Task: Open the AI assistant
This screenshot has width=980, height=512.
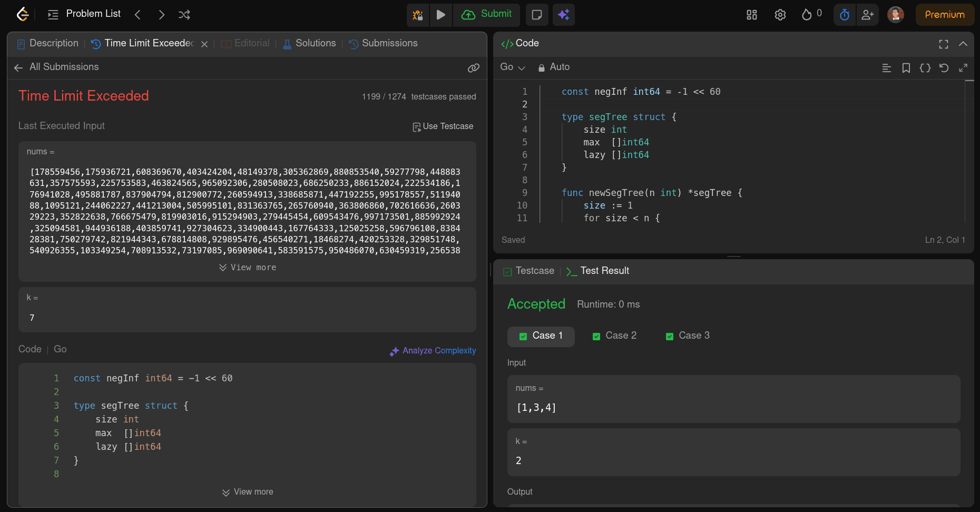Action: click(564, 14)
